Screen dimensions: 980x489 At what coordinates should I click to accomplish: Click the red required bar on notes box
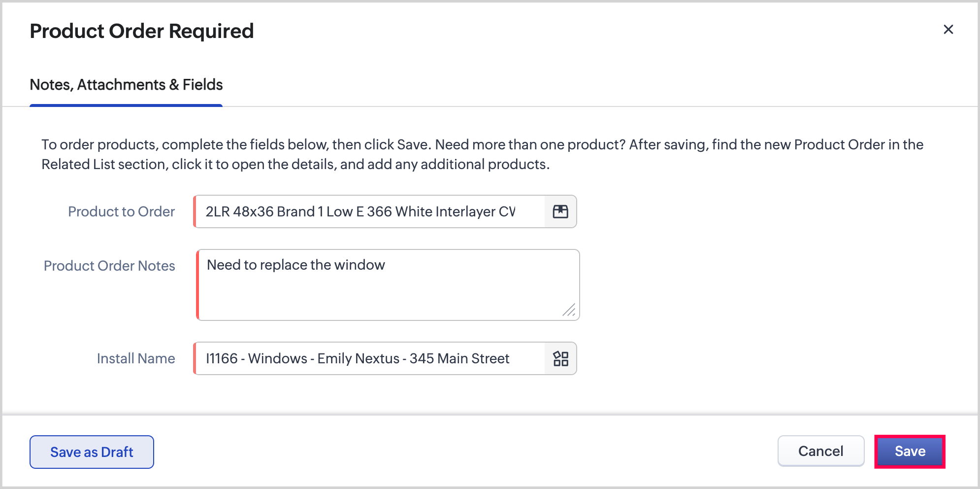(x=198, y=285)
